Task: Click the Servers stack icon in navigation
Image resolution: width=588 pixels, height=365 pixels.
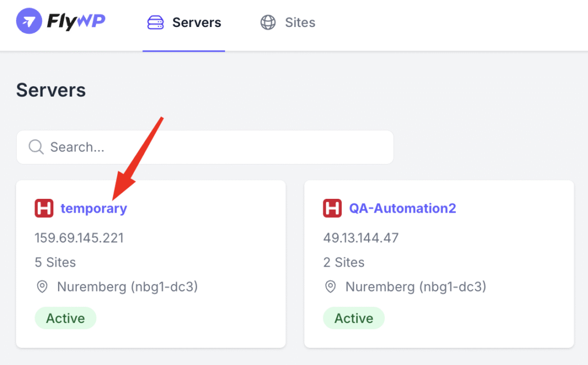Action: pyautogui.click(x=155, y=22)
